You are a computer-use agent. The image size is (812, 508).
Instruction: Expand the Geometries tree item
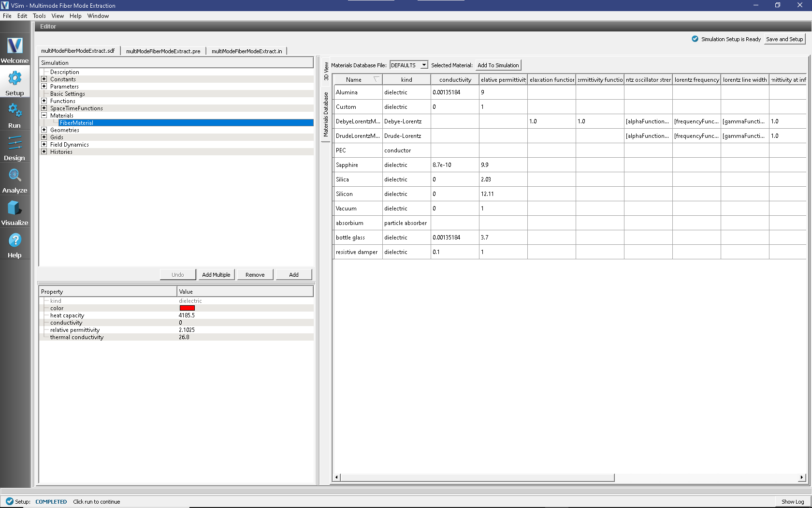point(43,130)
